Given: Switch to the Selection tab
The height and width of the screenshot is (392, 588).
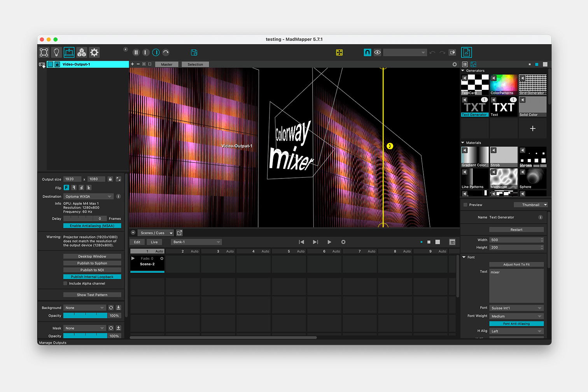Looking at the screenshot, I should (195, 65).
